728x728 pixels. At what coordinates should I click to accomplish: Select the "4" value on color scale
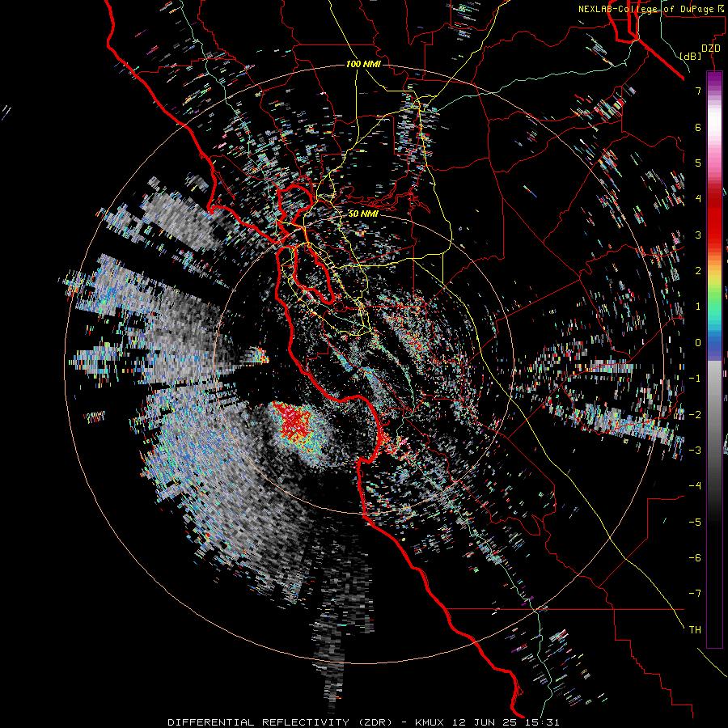(x=698, y=199)
